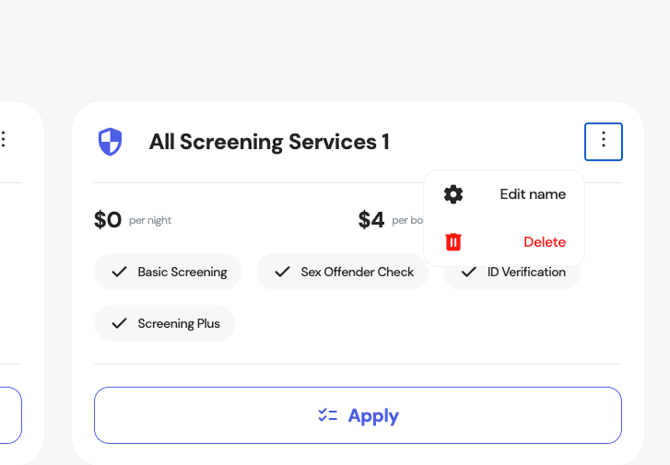Click the $4 price value

click(x=371, y=220)
